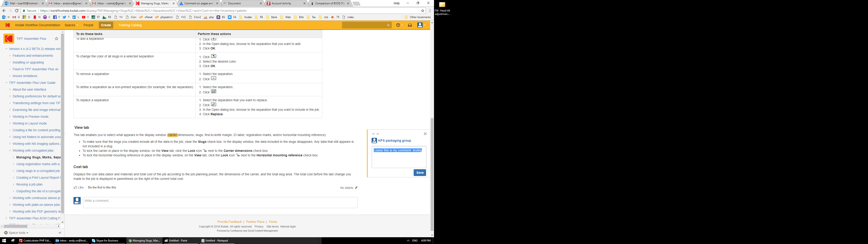Bookmark page with Chrome star icon
The width and height of the screenshot is (868, 244).
(423, 11)
